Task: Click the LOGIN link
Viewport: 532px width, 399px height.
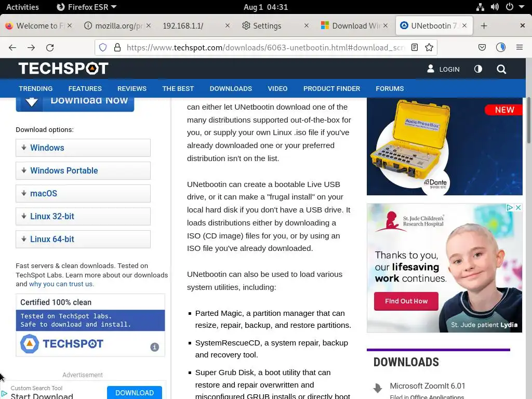Action: tap(449, 69)
